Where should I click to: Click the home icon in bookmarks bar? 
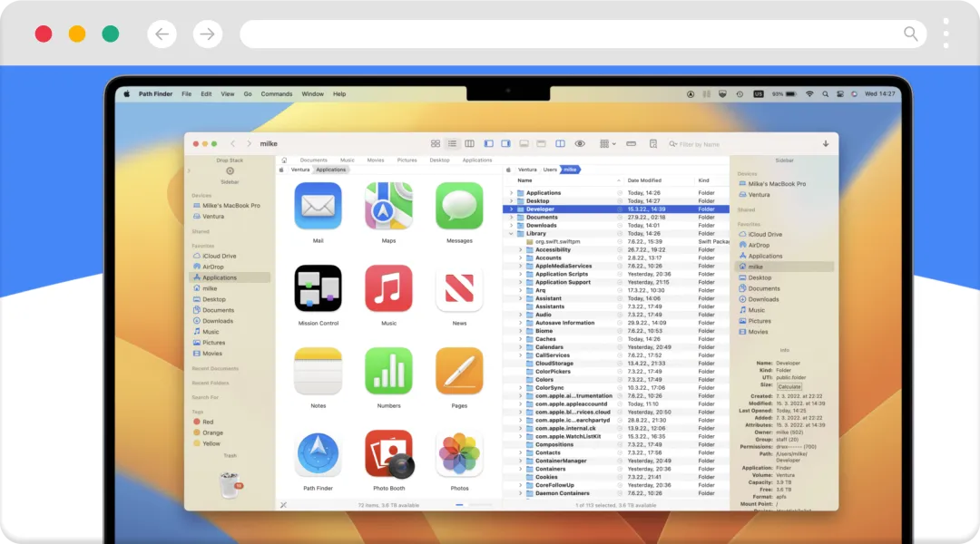coord(284,160)
